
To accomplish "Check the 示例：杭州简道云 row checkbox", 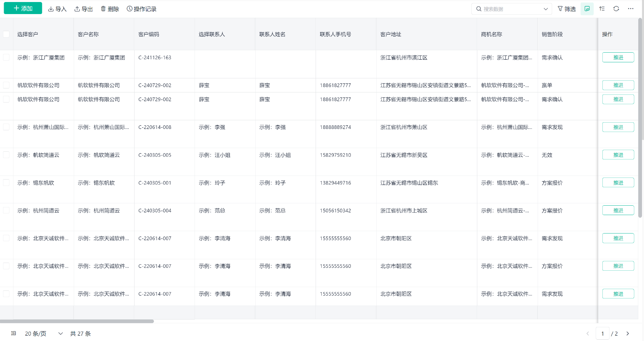I will pos(6,210).
